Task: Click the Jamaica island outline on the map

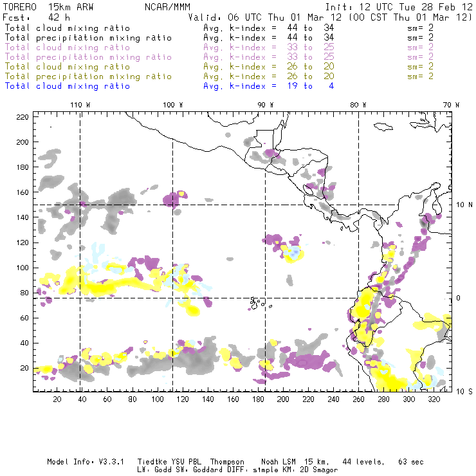Action: point(383,126)
